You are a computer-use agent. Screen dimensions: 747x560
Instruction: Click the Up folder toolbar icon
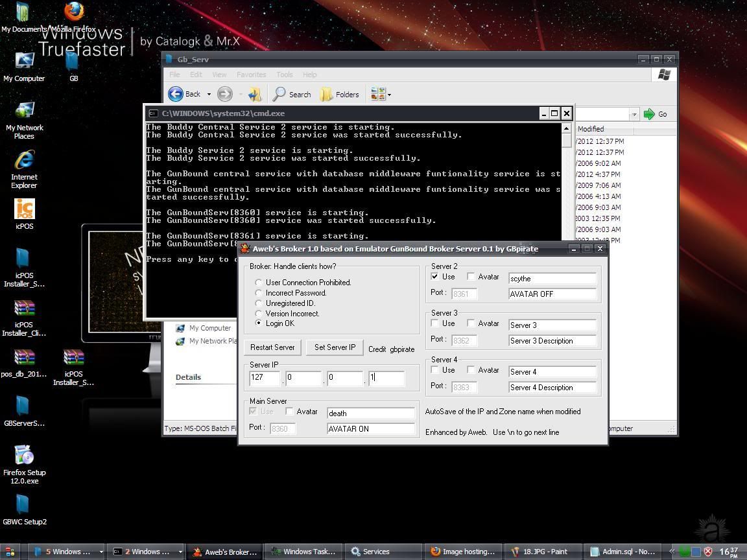[254, 94]
